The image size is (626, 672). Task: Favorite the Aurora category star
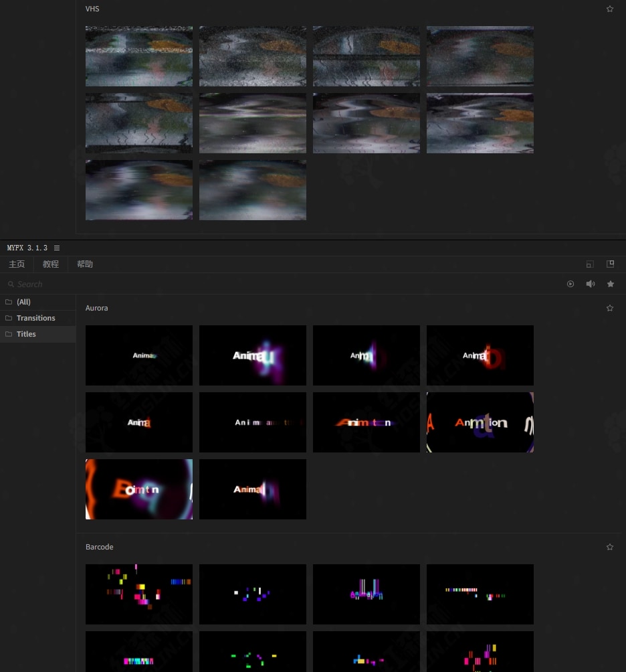coord(610,308)
